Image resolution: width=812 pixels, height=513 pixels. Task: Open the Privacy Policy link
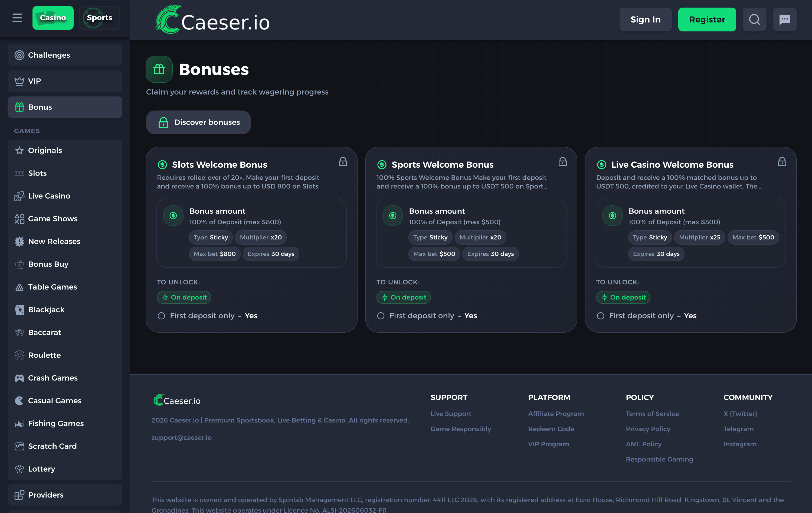648,429
